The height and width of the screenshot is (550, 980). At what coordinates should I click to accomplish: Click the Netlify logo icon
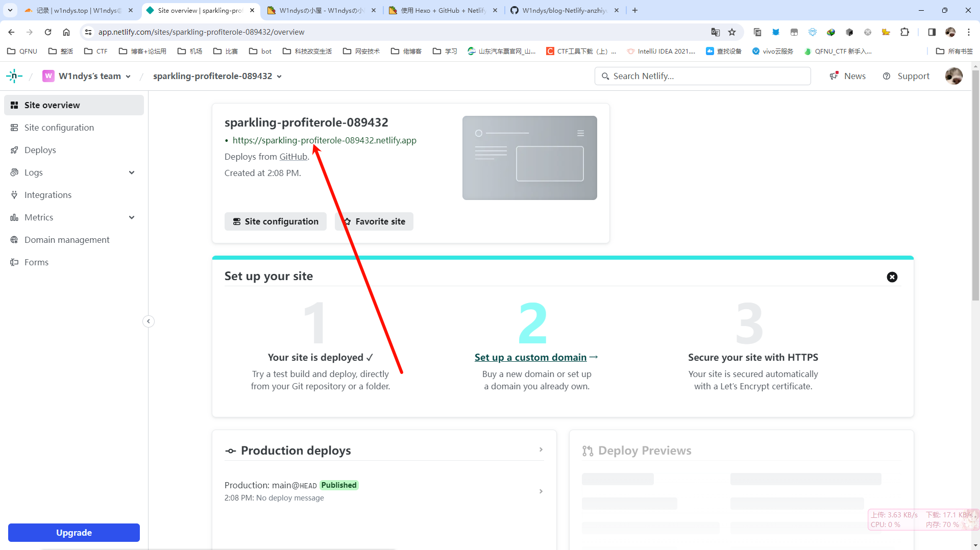[x=14, y=76]
